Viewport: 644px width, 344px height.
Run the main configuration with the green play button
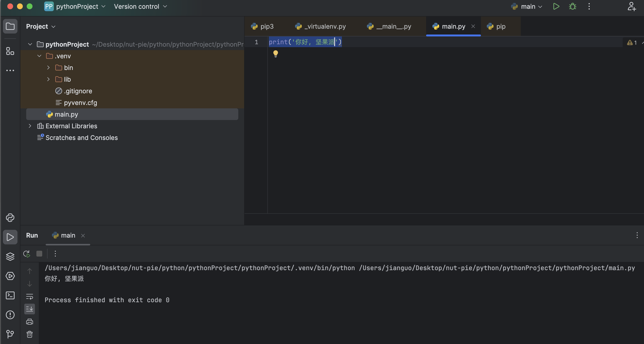556,7
